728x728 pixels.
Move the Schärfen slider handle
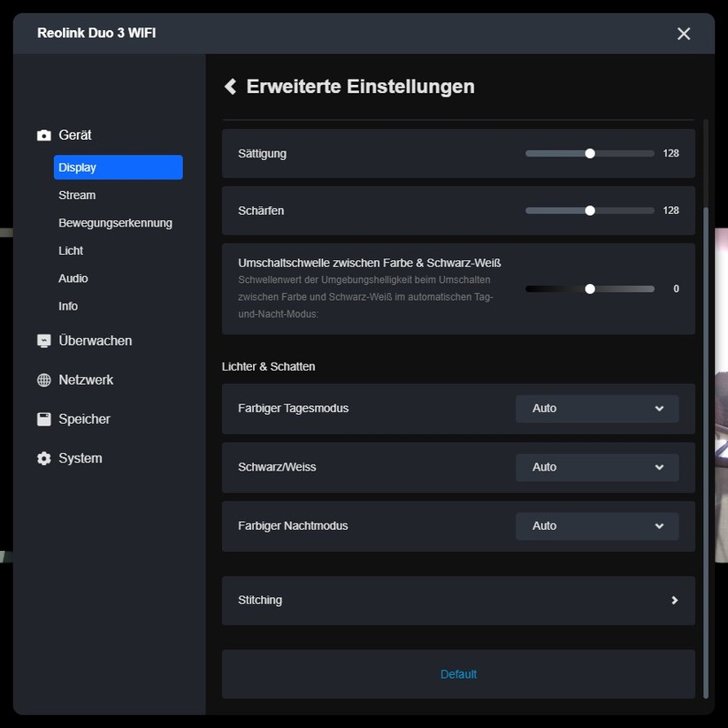click(x=588, y=211)
